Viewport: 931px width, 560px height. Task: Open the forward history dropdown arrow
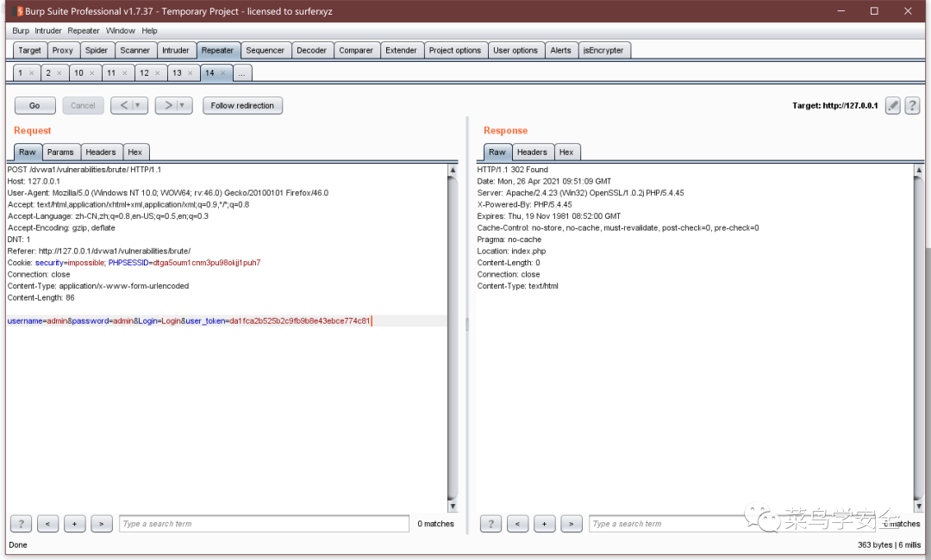tap(183, 106)
